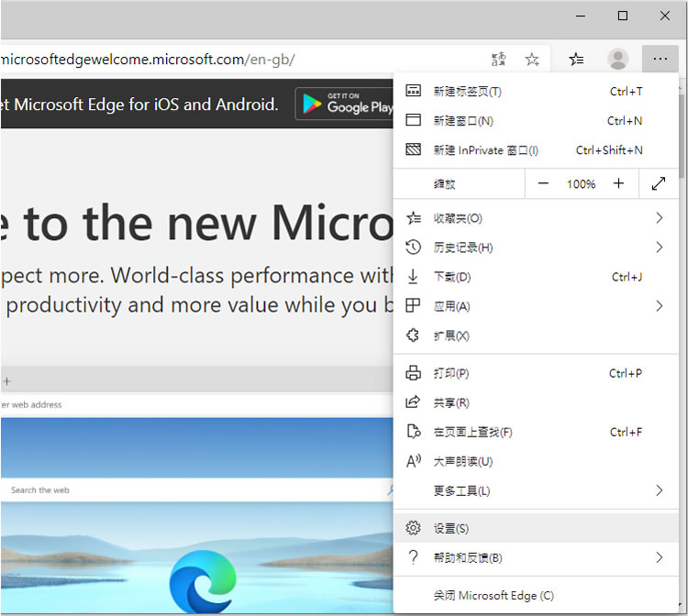Image resolution: width=688 pixels, height=616 pixels.
Task: Click the apps grid icon
Action: point(413,305)
